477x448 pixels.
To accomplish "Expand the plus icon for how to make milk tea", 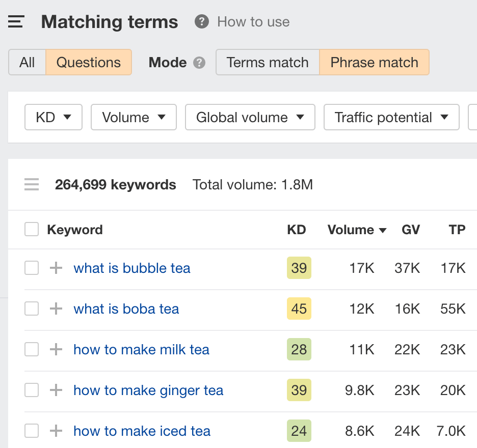I will pyautogui.click(x=56, y=350).
